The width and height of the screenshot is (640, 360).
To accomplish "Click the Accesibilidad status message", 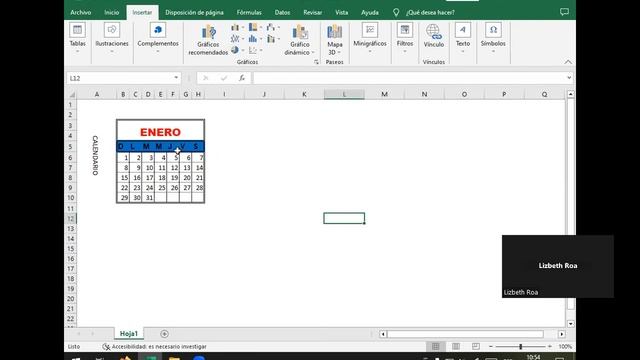I will tap(155, 347).
